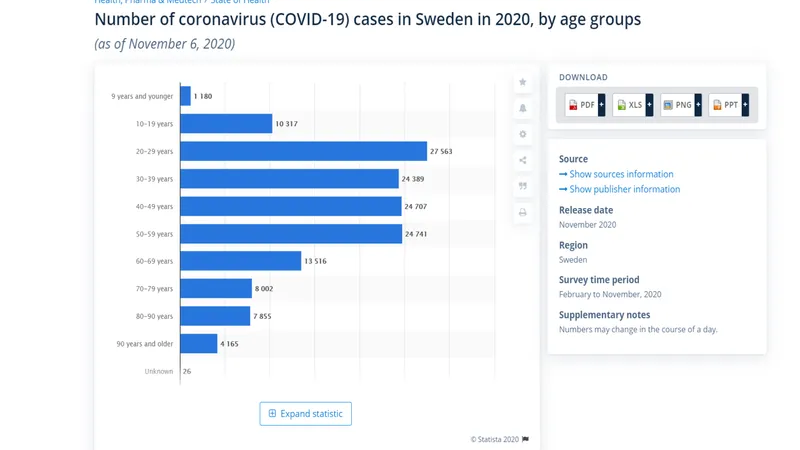Click the Expand statistic button
This screenshot has height=450, width=800.
click(x=305, y=414)
